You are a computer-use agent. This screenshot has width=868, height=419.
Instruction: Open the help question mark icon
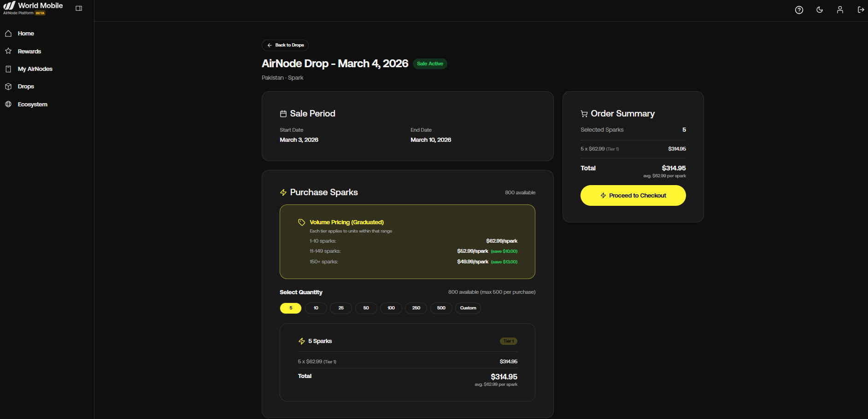(799, 10)
